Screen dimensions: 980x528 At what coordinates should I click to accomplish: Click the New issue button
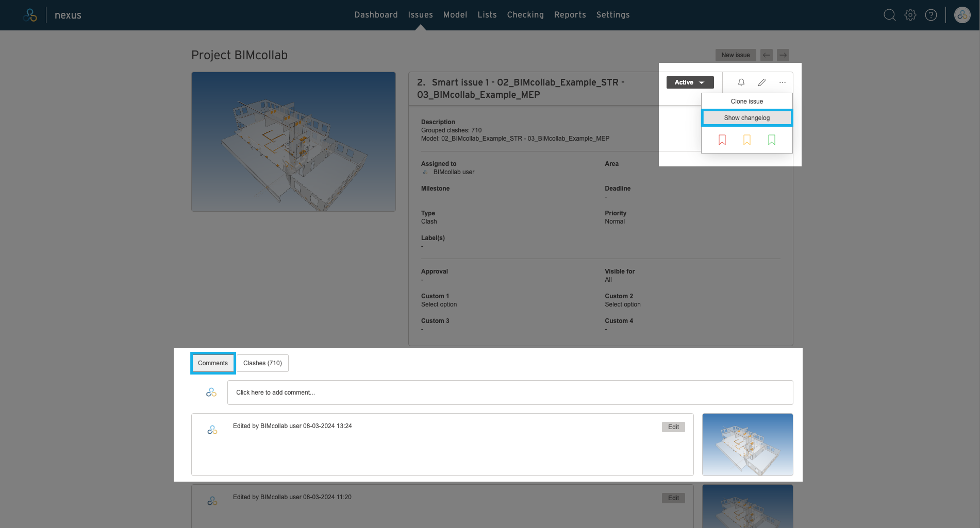click(736, 55)
